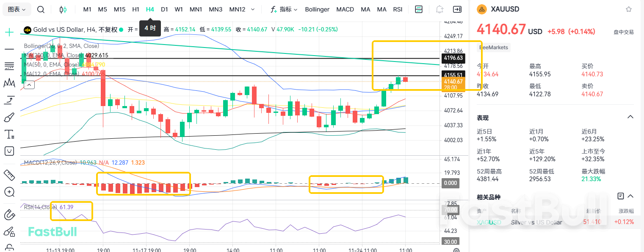This screenshot has width=644, height=252.
Task: Open chart search via magnifier icon
Action: 41,9
